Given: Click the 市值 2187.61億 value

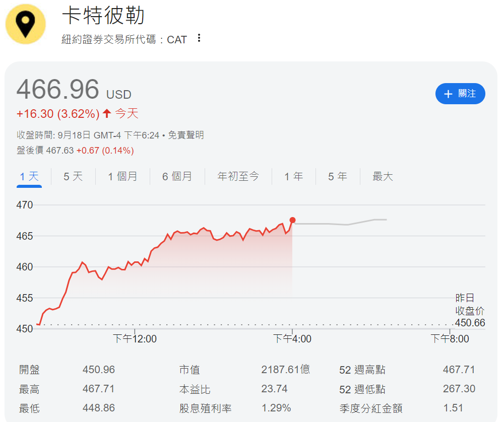Looking at the screenshot, I should click(x=285, y=369).
